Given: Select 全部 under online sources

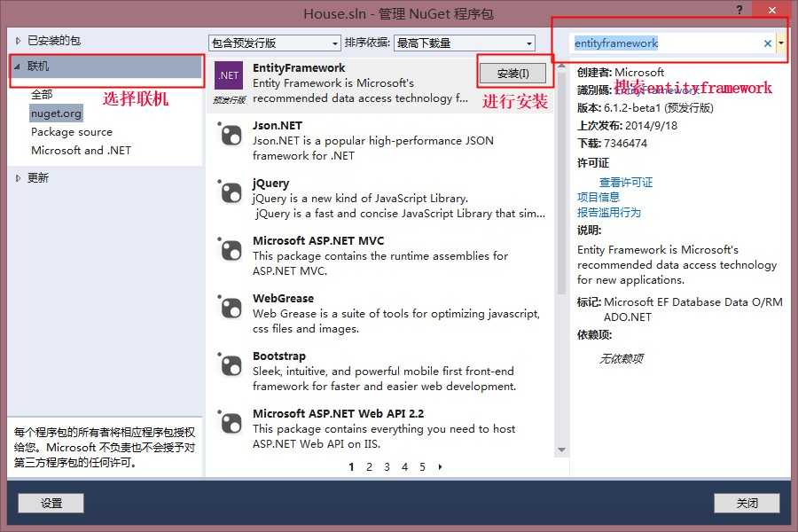Looking at the screenshot, I should pos(42,95).
